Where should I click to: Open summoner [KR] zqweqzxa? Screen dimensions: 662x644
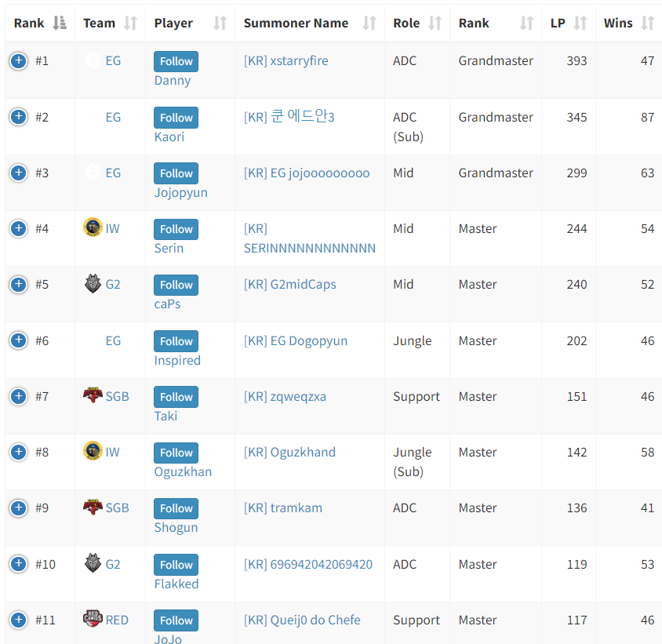click(285, 396)
